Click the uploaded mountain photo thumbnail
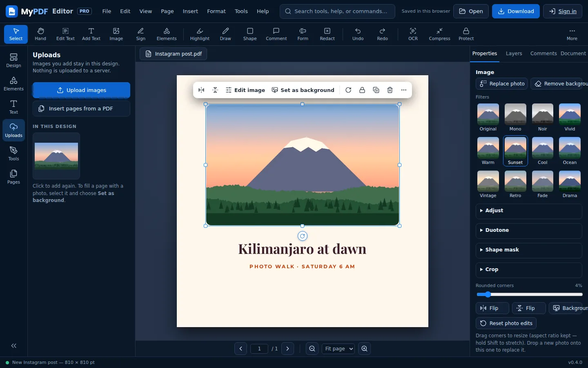588x368 pixels. pyautogui.click(x=56, y=156)
